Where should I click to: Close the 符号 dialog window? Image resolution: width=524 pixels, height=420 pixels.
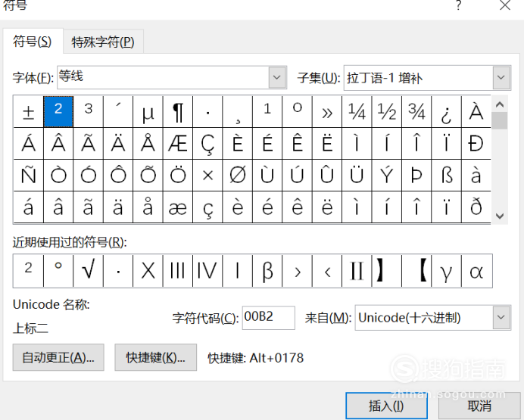pos(505,5)
